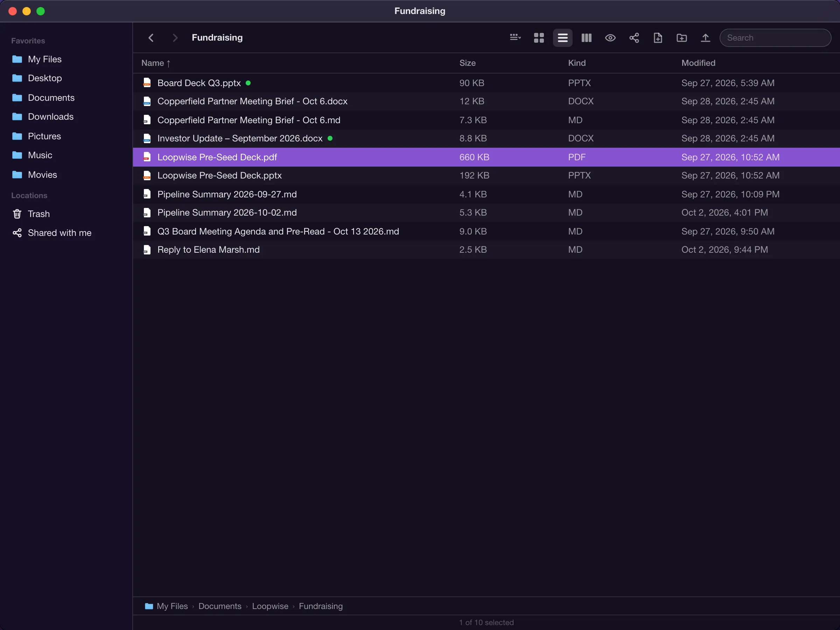The width and height of the screenshot is (840, 630).
Task: Sort by the Kind column header
Action: coord(577,63)
